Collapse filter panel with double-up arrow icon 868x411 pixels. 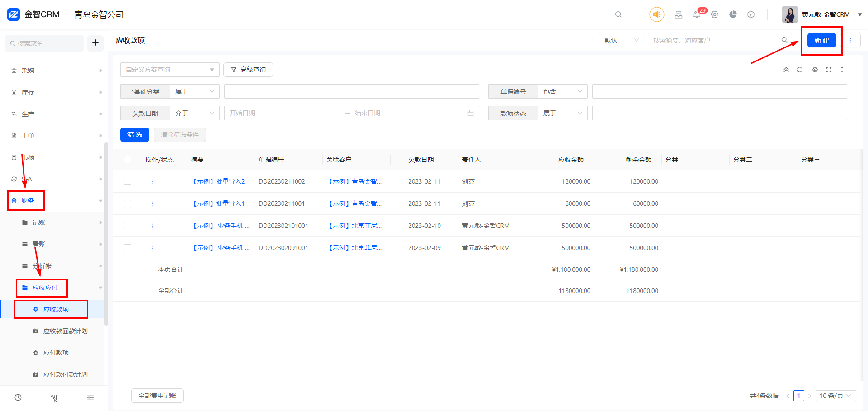786,70
